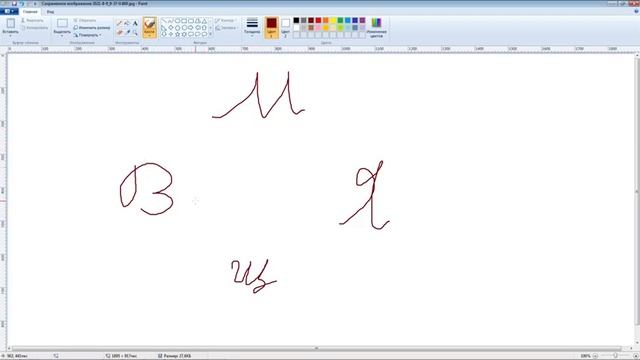640x360 pixels.
Task: Select the Color 2 (Цвет 2) button
Action: [x=285, y=27]
